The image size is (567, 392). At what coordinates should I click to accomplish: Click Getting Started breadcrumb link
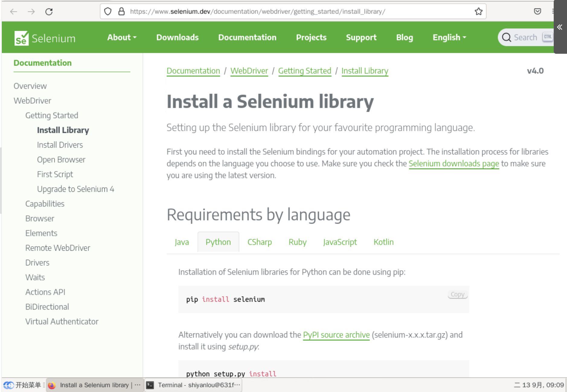click(x=305, y=71)
